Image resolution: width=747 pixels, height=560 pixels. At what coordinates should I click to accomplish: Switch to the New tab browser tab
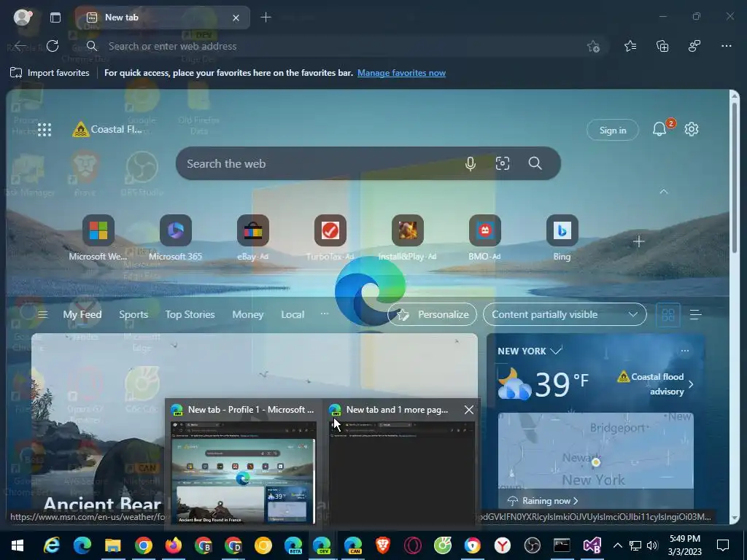162,17
